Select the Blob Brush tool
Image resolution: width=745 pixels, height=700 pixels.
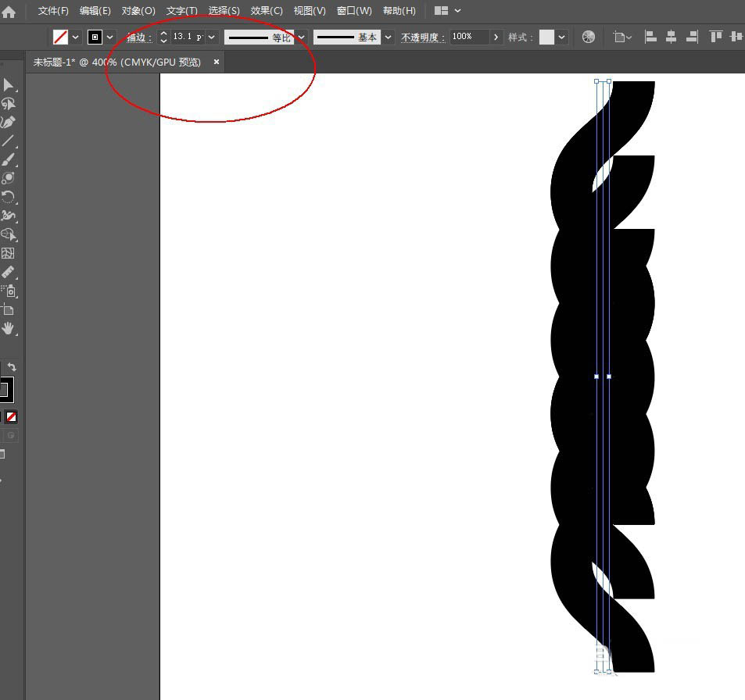click(8, 178)
